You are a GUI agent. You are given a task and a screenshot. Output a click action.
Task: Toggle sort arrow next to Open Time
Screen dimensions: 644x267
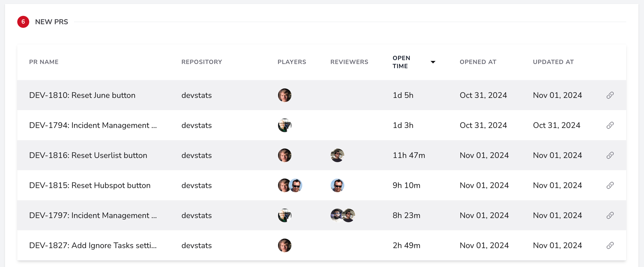point(433,62)
